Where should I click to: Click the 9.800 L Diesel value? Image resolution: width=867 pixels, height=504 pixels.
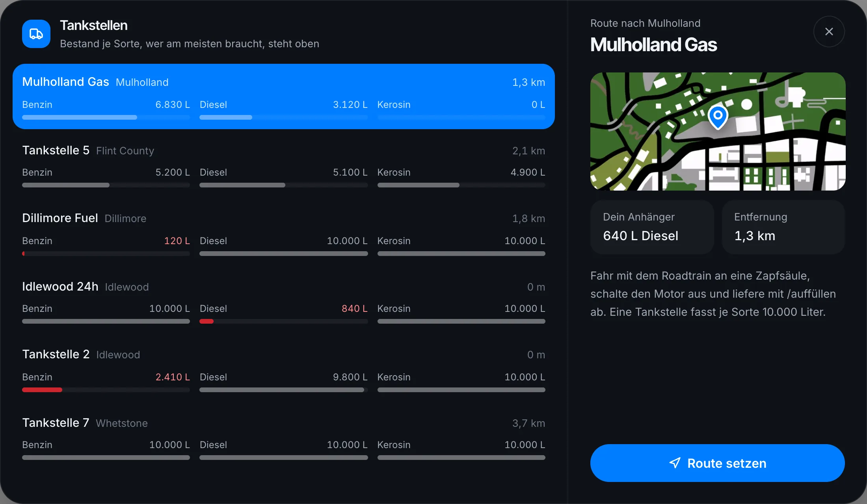pyautogui.click(x=350, y=377)
